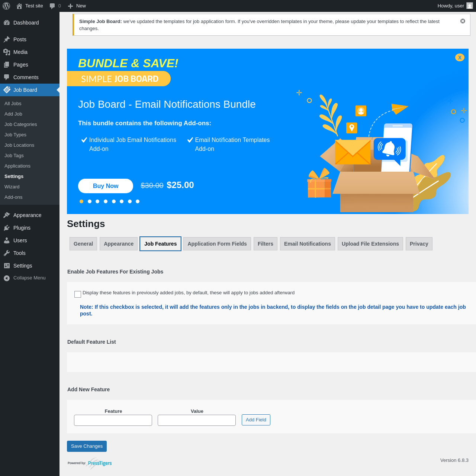Close the Bundle & Save banner
The width and height of the screenshot is (476, 476).
pos(460,58)
